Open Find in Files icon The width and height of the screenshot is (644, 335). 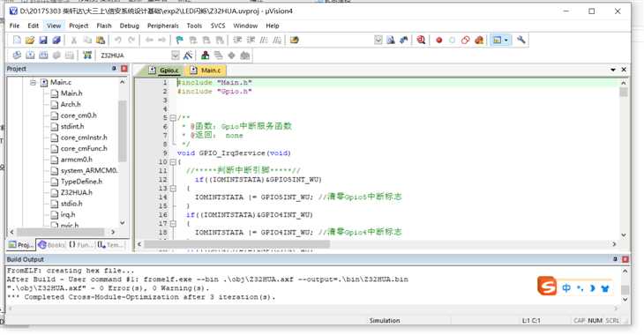coord(295,41)
